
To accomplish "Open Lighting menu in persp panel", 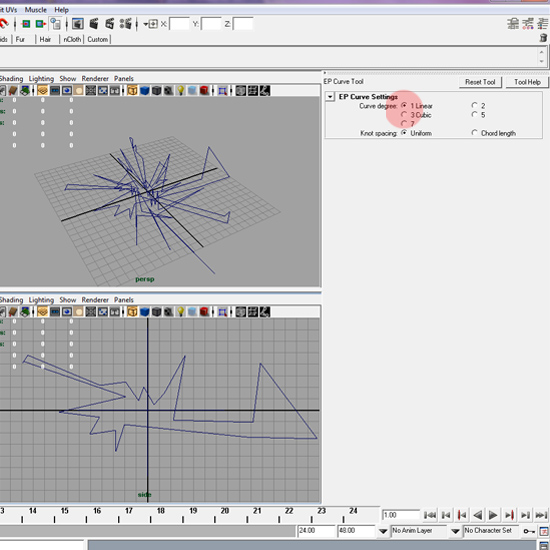I will tap(41, 79).
